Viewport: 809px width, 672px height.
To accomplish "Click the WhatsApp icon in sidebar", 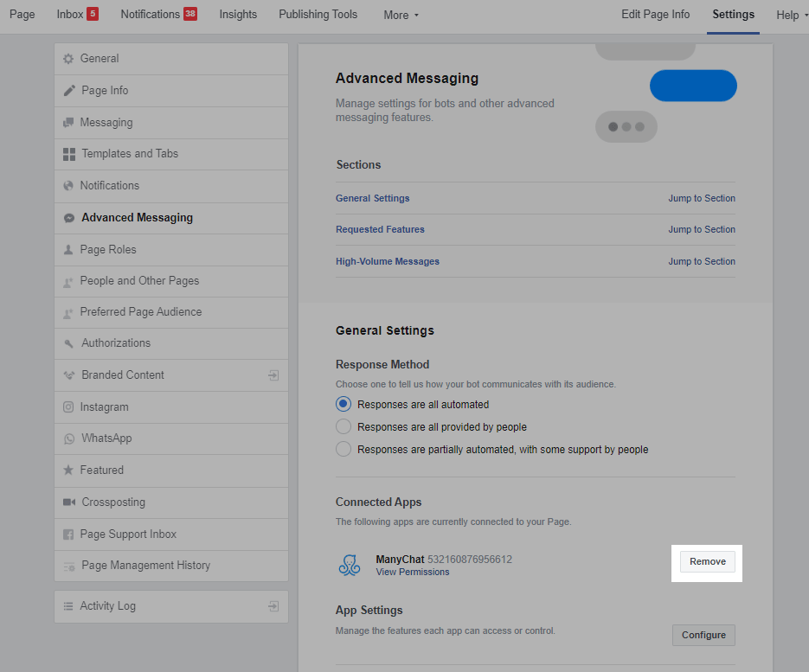I will [x=69, y=438].
